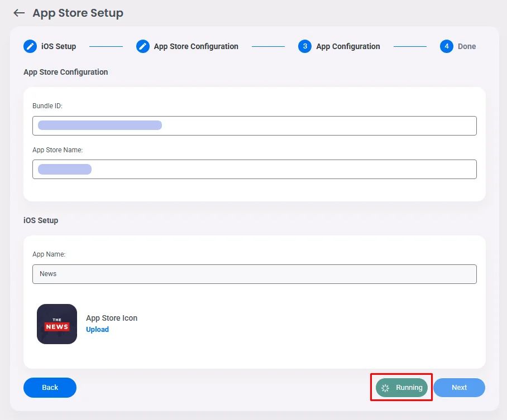Select the iOS Setup step label
Viewport: 507px width, 420px height.
click(58, 46)
